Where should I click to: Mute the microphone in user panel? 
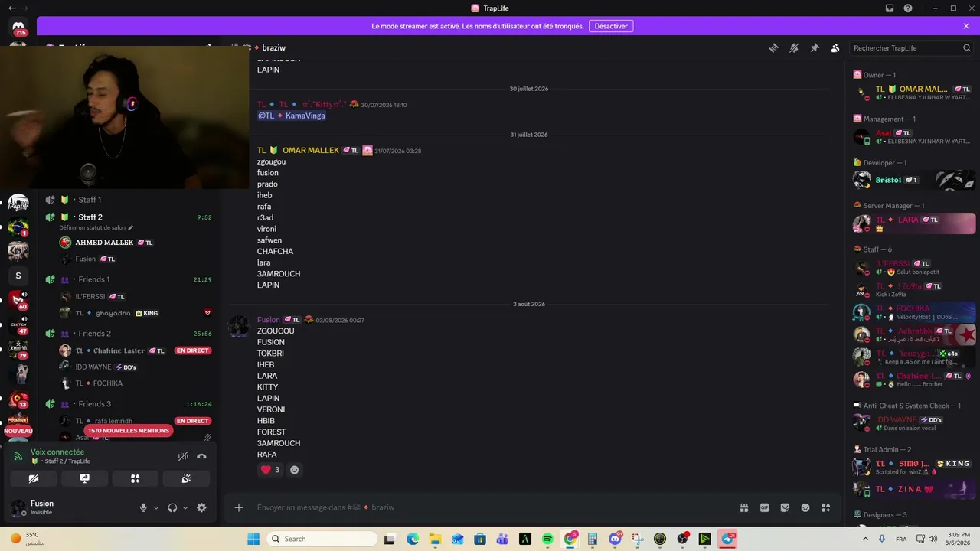[143, 507]
